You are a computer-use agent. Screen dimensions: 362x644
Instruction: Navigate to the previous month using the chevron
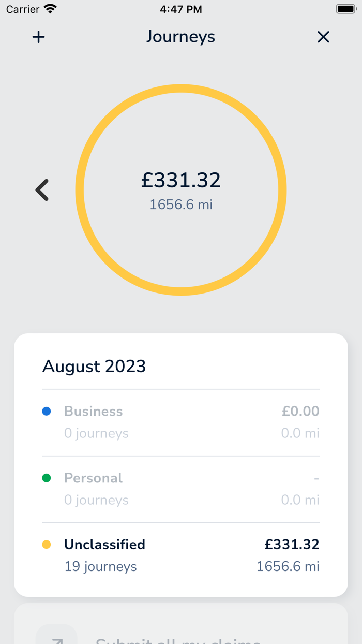42,189
